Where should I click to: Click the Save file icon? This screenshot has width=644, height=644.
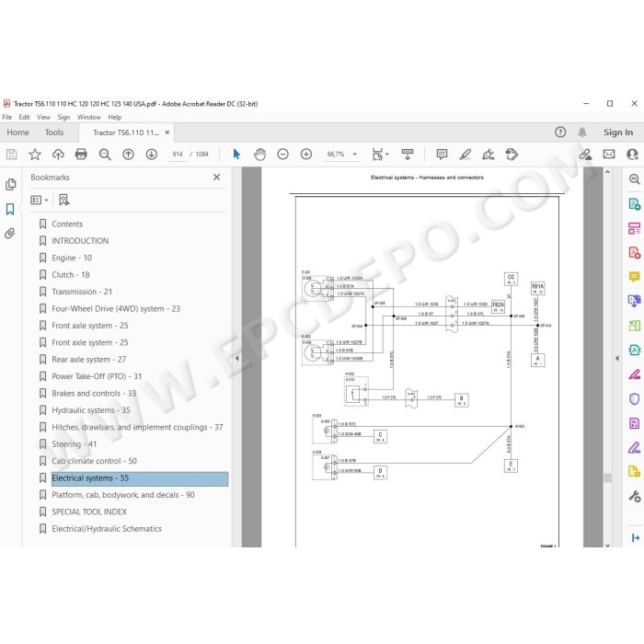[11, 155]
